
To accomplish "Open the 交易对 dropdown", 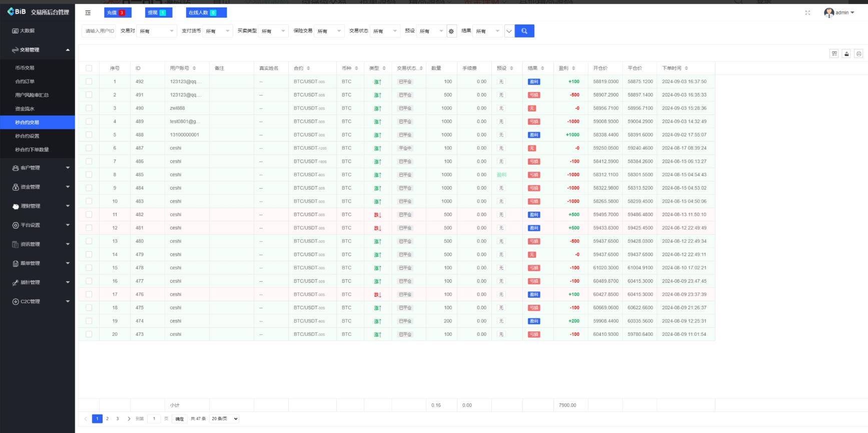I will 157,31.
